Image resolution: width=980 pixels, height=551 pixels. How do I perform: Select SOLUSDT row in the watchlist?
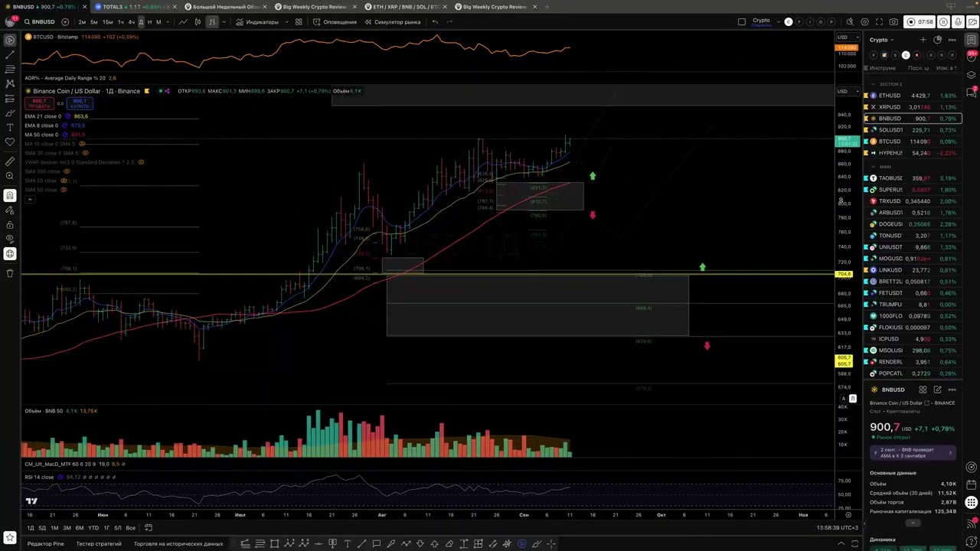(x=913, y=130)
